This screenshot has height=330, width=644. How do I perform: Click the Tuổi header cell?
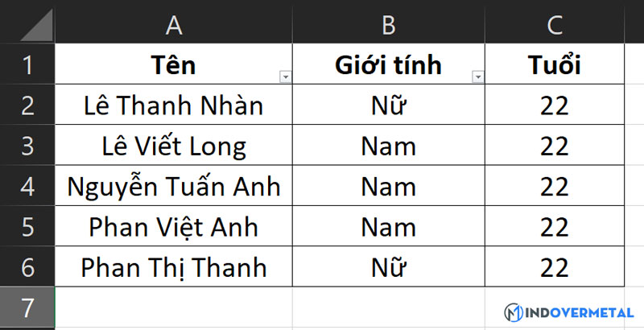click(x=555, y=65)
